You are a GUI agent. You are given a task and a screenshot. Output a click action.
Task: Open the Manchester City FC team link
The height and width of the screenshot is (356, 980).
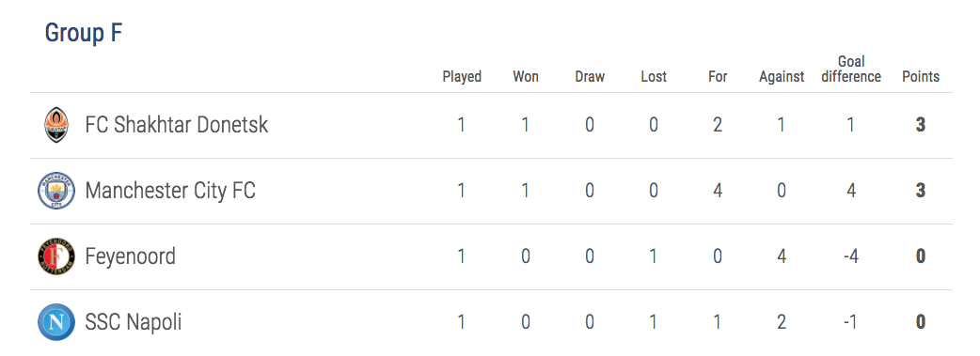(170, 191)
